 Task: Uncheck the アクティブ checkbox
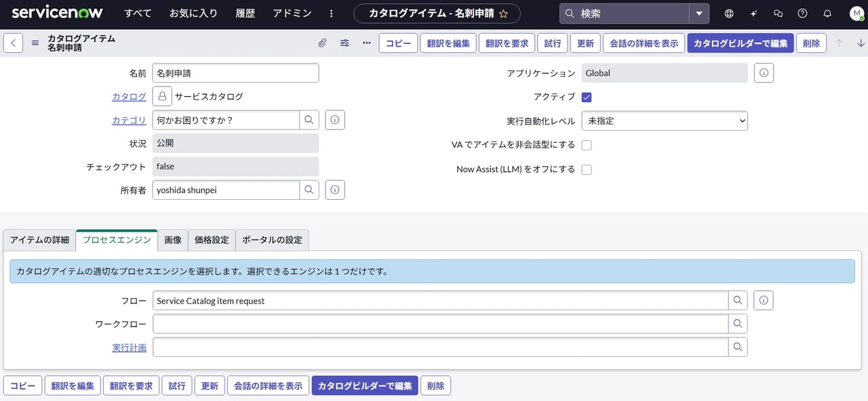pos(587,97)
